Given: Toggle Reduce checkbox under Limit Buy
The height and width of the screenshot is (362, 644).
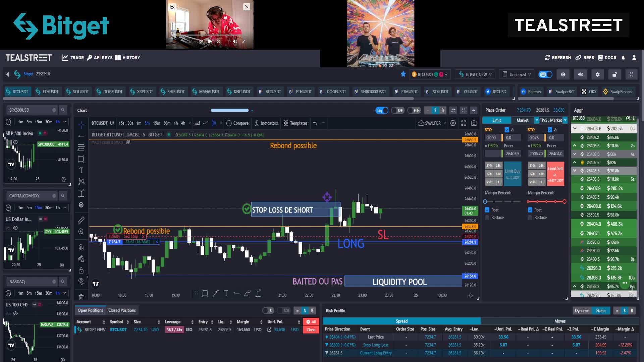Looking at the screenshot, I should [487, 218].
